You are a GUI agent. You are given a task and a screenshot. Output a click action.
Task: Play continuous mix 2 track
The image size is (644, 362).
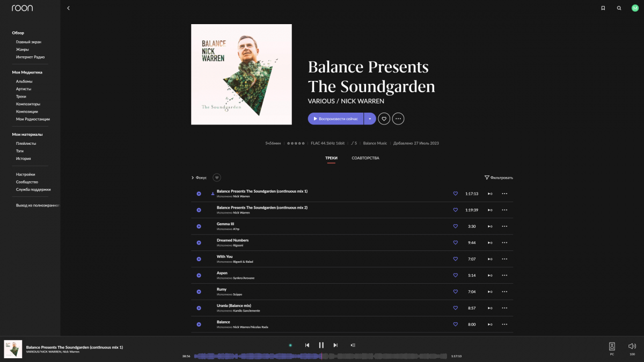point(199,210)
